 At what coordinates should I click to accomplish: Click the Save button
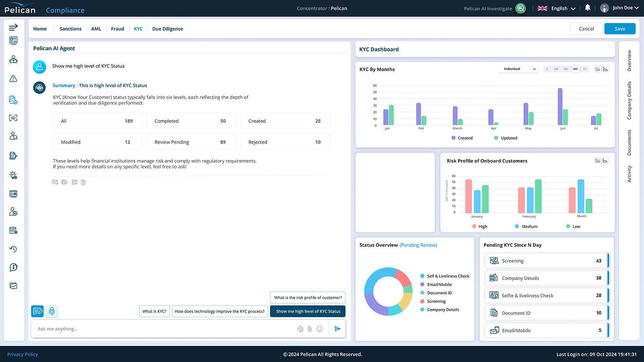[x=620, y=29]
